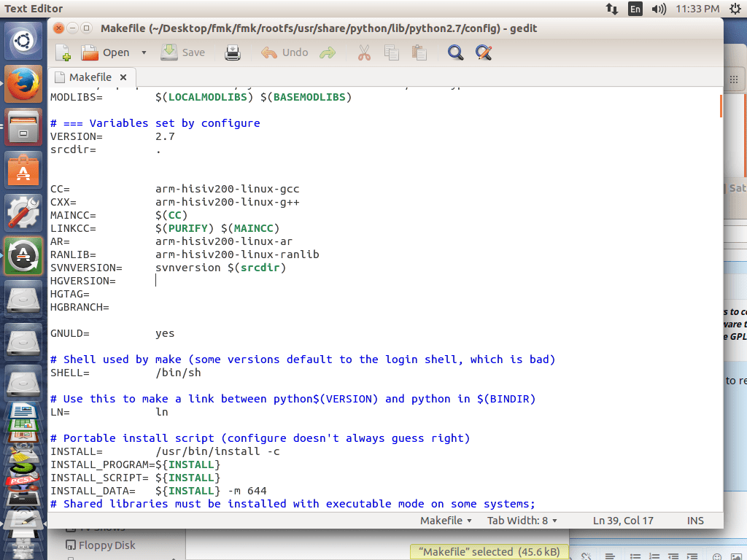Screen dimensions: 747x560
Task: Click the Ln 39, Col 17 position indicator
Action: (623, 521)
